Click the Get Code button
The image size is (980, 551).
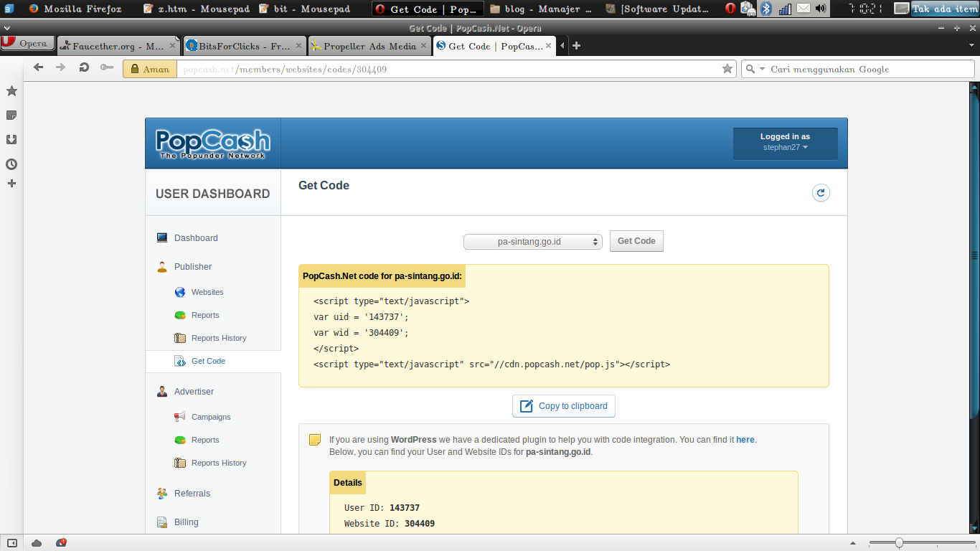tap(636, 241)
